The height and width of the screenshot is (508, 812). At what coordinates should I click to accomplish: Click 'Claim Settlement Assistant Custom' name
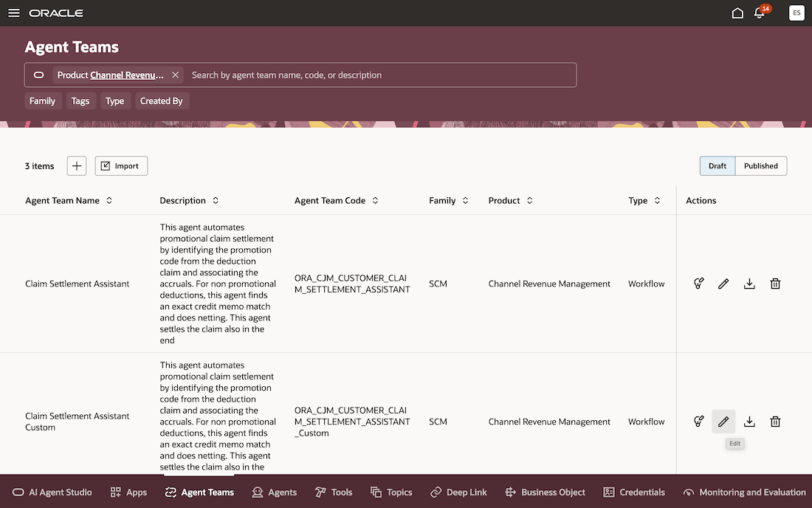pos(78,422)
